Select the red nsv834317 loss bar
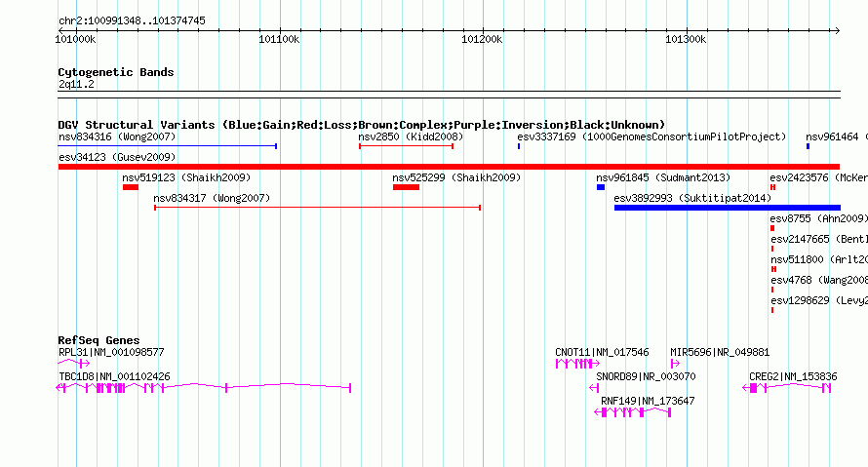868x467 pixels. [318, 208]
